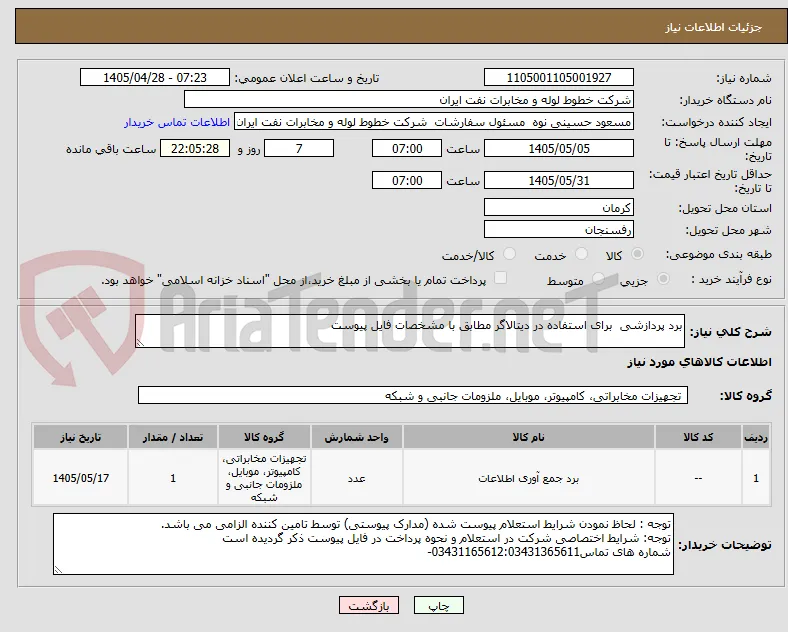Click the چاپ (print) button

(x=438, y=606)
